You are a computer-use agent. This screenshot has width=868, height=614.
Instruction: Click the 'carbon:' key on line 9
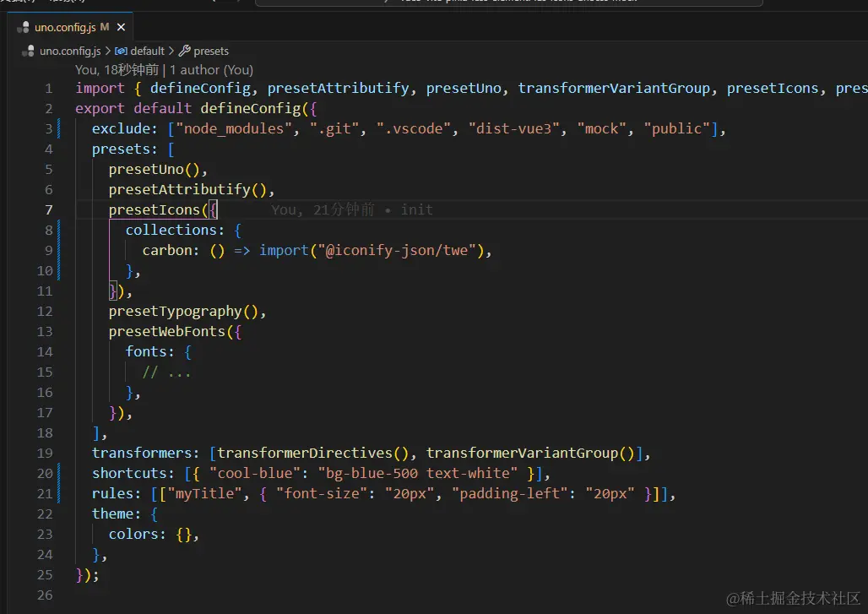[x=171, y=251]
